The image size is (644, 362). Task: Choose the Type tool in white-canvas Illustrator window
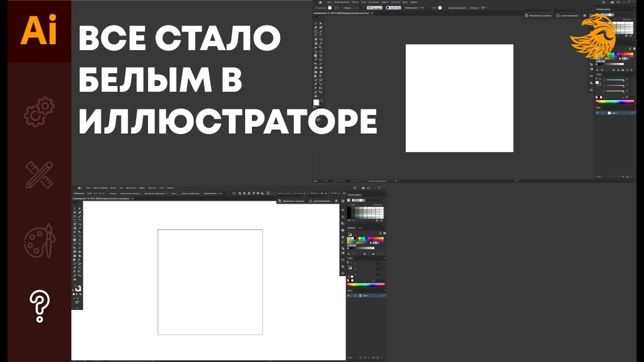(74, 220)
